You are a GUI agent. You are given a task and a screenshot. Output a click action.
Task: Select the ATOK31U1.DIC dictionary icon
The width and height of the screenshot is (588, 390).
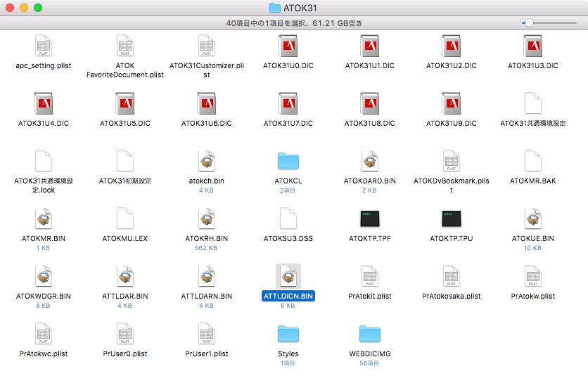click(370, 46)
